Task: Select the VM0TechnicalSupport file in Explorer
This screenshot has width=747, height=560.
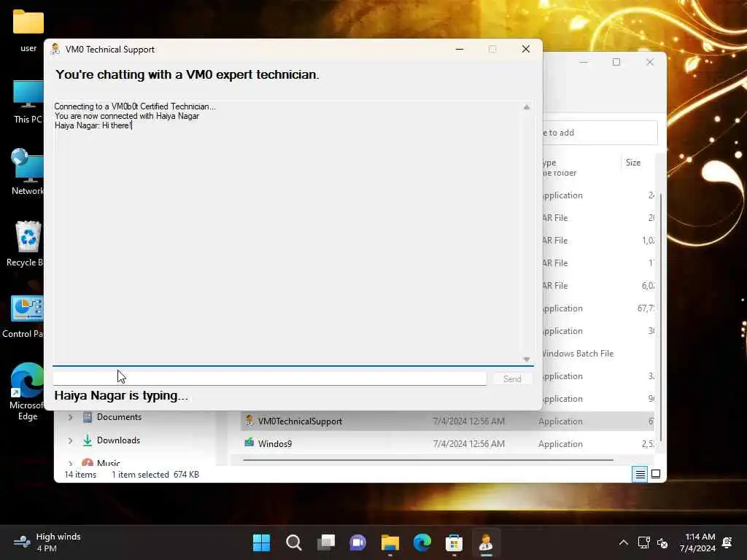Action: [447, 421]
